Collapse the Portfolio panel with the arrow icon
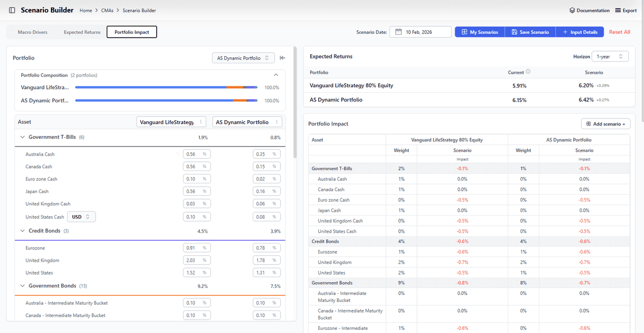The width and height of the screenshot is (644, 333). click(x=283, y=58)
